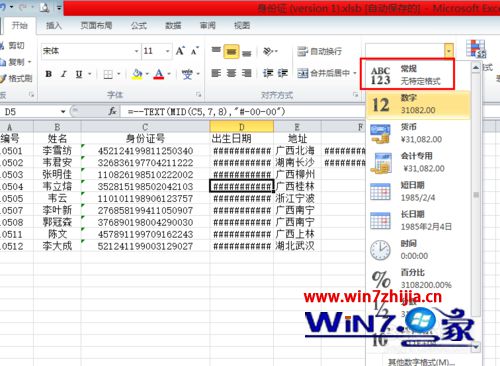Center cell text horizontally
The image size is (500, 366).
click(x=231, y=73)
